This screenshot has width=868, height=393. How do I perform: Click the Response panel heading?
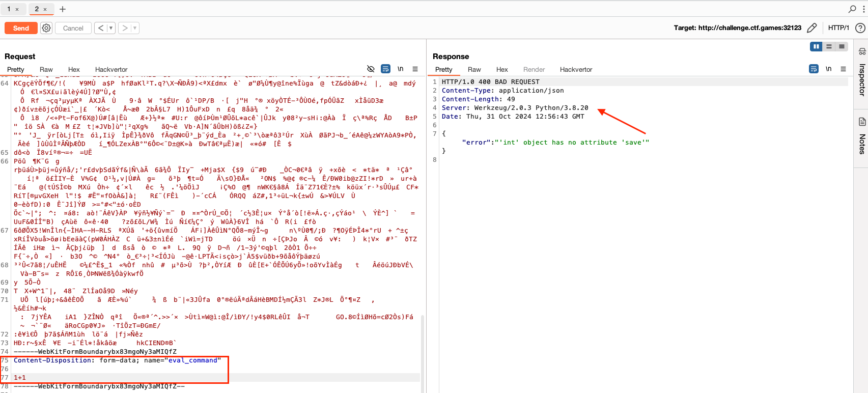[x=451, y=57]
